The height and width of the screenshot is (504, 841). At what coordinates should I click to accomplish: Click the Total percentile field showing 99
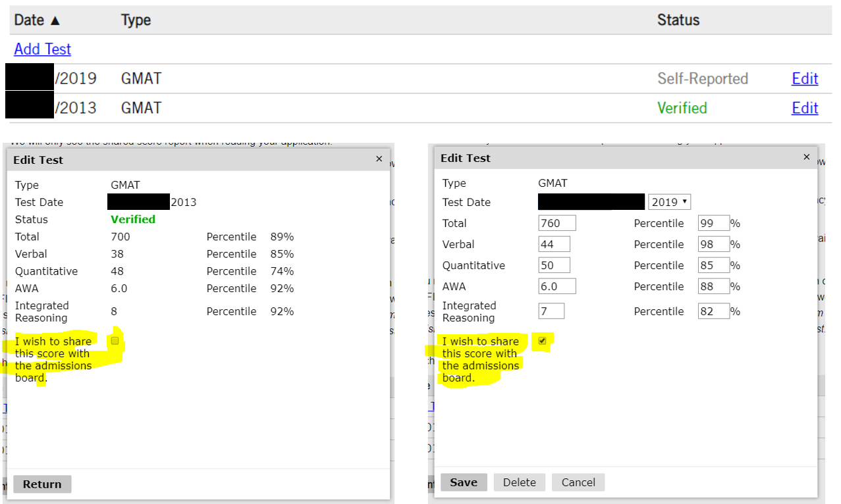713,223
